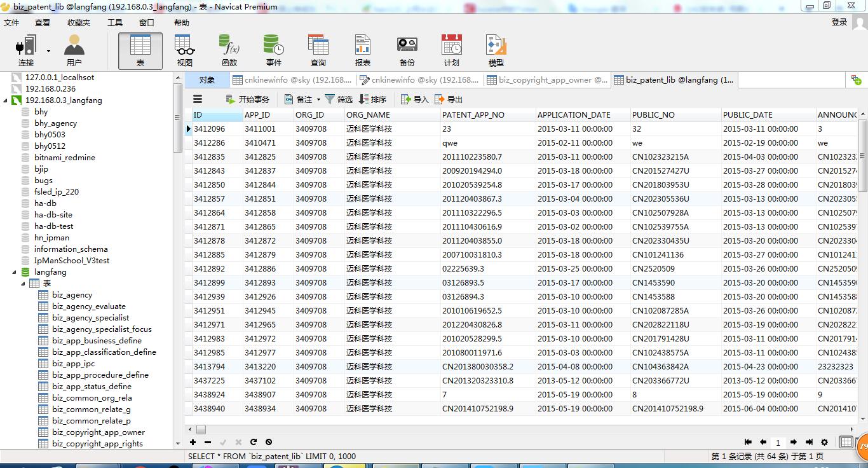Select the 192.168.0.236 connection
Screen dimensions: 868x468
tap(50, 89)
